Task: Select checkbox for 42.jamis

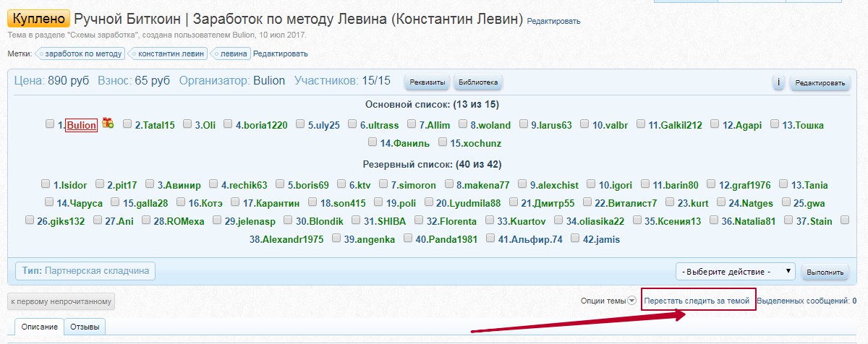Action: click(x=575, y=238)
